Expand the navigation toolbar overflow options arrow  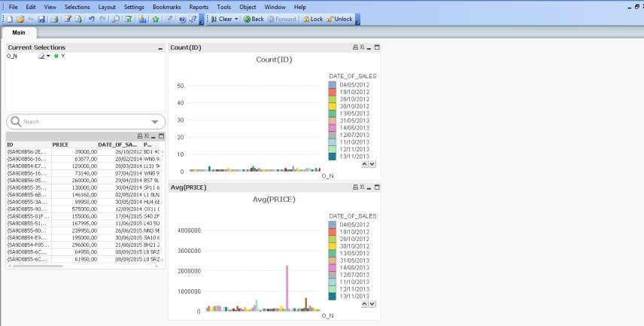click(357, 20)
